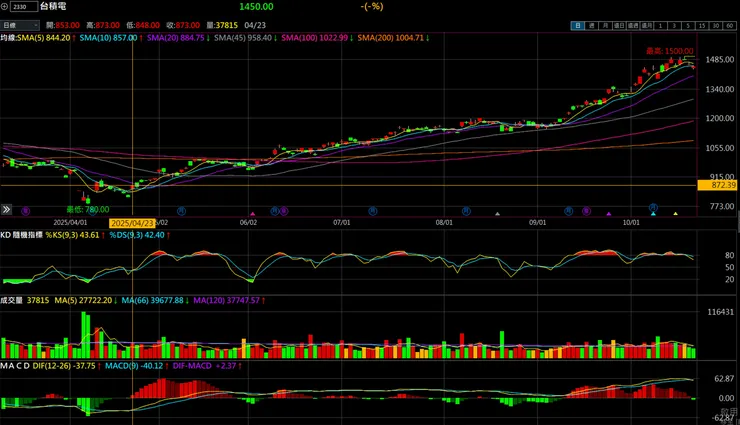Expand the double-chevron panel at chart bottom-left
The height and width of the screenshot is (425, 740).
pos(6,209)
